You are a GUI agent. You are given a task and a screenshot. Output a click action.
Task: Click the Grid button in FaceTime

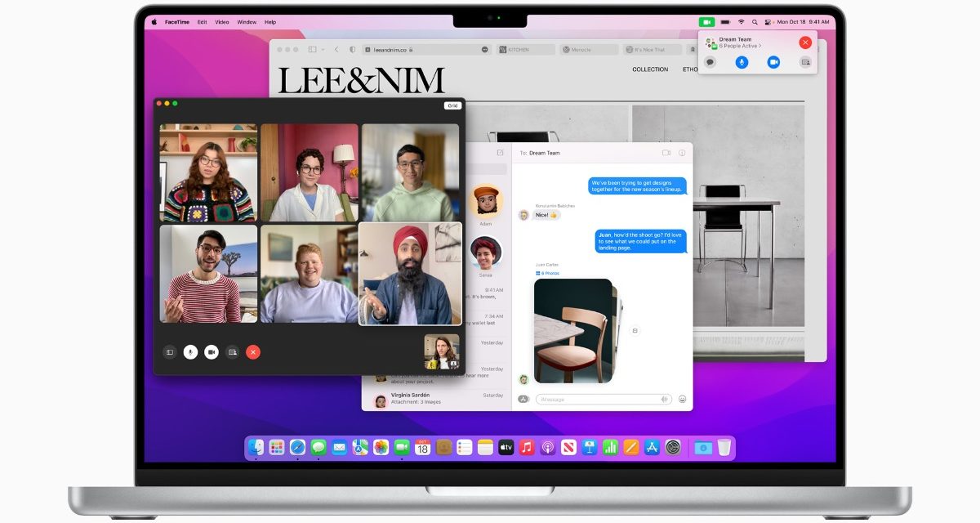tap(452, 105)
